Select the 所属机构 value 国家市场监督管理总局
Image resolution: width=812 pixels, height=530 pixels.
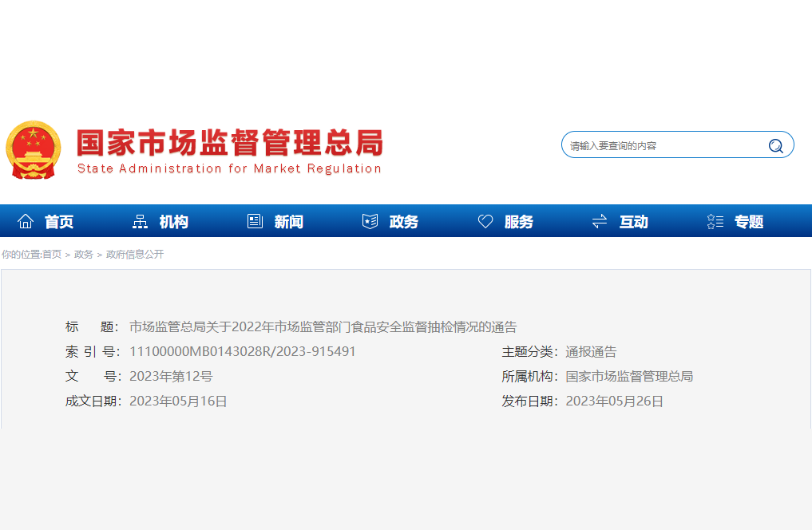pyautogui.click(x=629, y=376)
